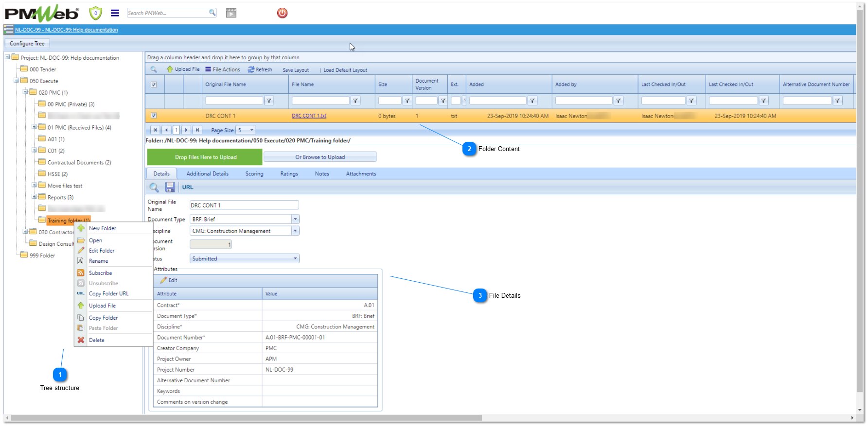Click the horizontal scrollbar at bottom

click(x=246, y=418)
